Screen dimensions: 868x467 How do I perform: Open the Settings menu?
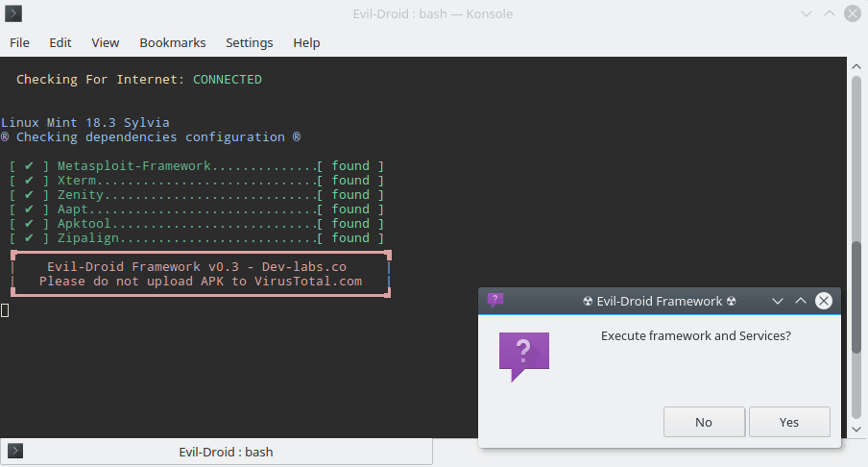coord(250,42)
